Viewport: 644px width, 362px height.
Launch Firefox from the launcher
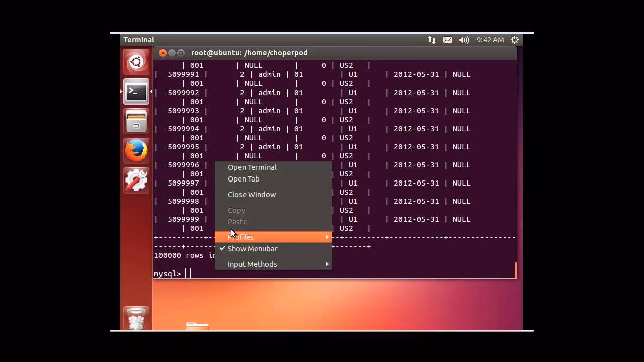pos(136,151)
